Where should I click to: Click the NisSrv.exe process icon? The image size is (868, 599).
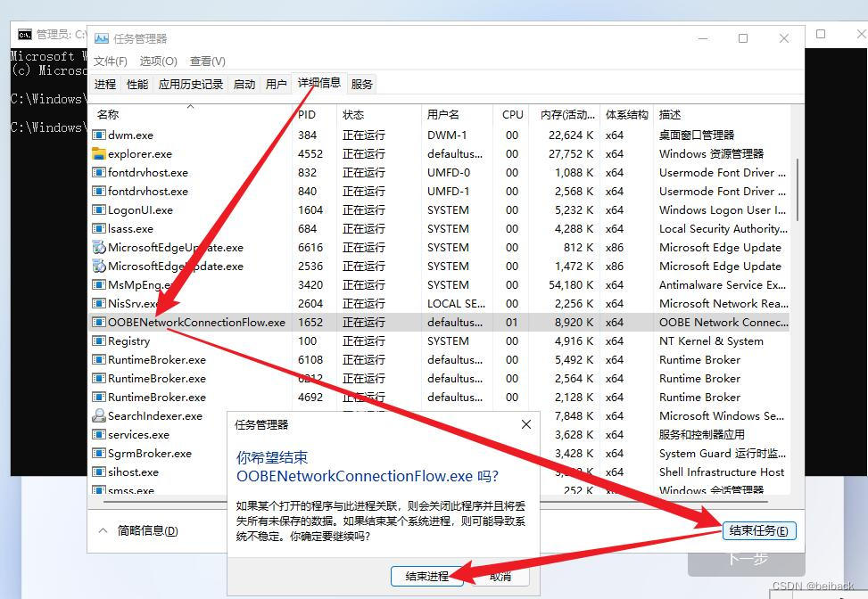click(x=98, y=304)
